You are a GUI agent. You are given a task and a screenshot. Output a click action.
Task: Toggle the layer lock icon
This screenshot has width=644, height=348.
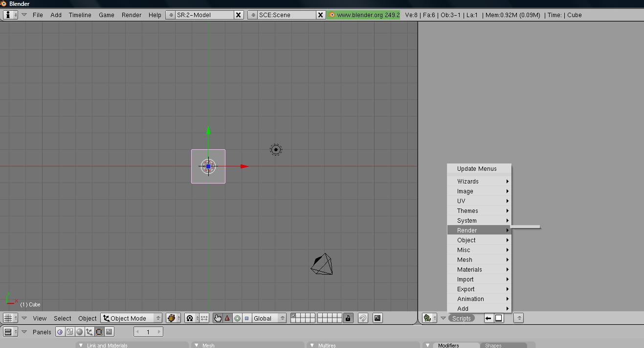click(348, 318)
